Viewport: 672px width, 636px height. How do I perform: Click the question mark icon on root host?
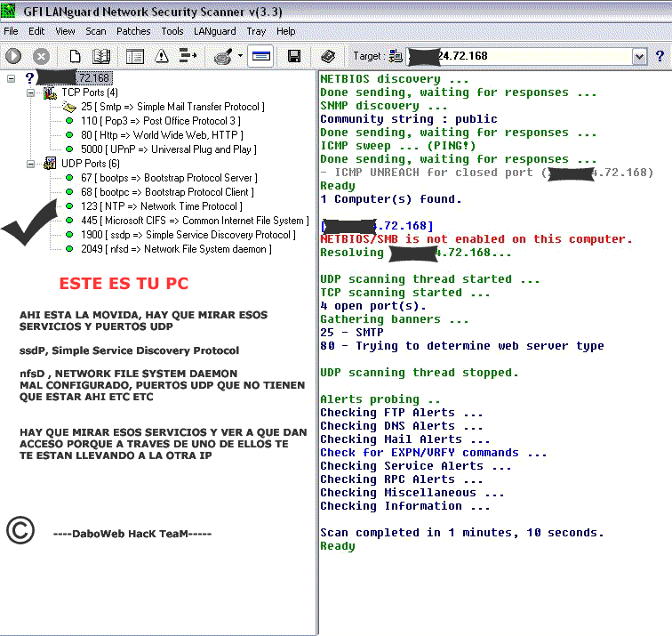click(x=29, y=78)
